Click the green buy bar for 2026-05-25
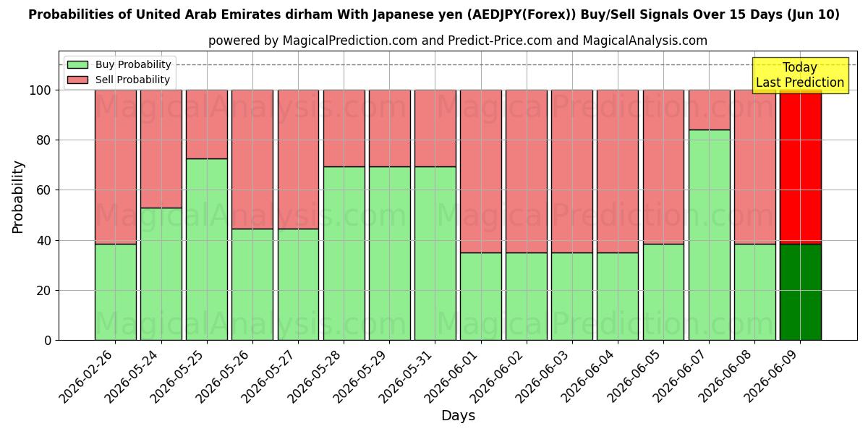Viewport: 868px width, 434px height. pos(207,250)
